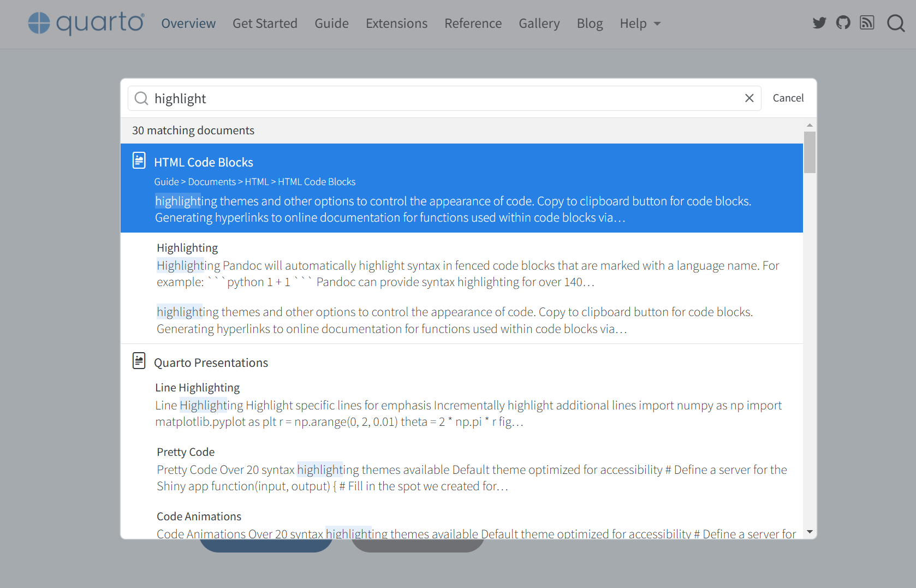916x588 pixels.
Task: Click the Quarto Presentations document icon
Action: (139, 361)
